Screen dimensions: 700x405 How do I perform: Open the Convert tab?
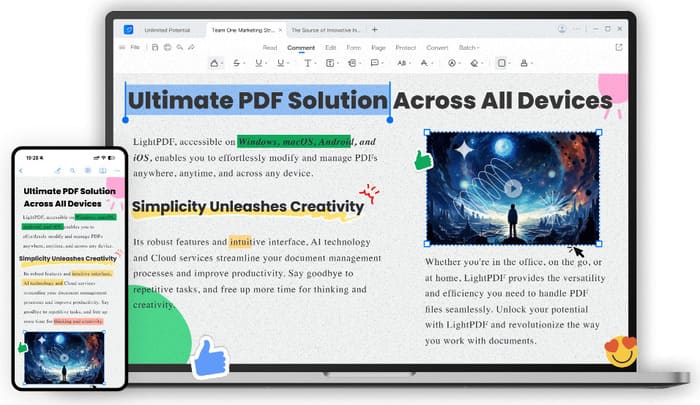[x=437, y=48]
